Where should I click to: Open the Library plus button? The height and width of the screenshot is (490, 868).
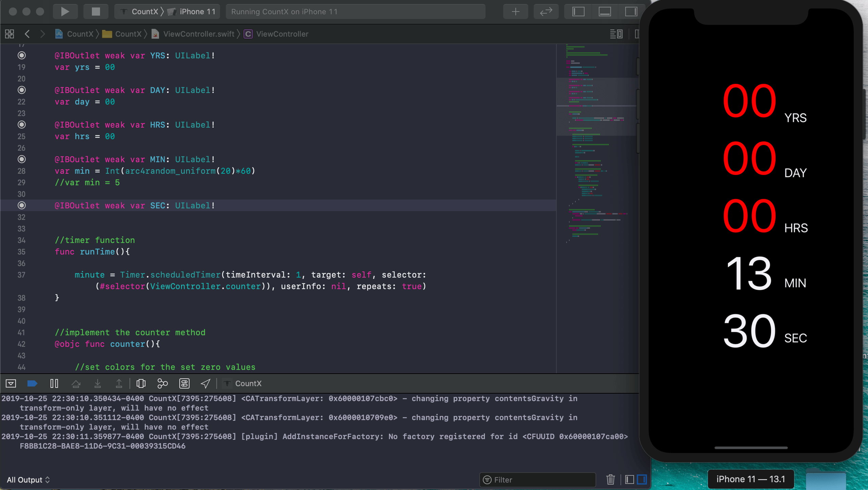coord(515,12)
